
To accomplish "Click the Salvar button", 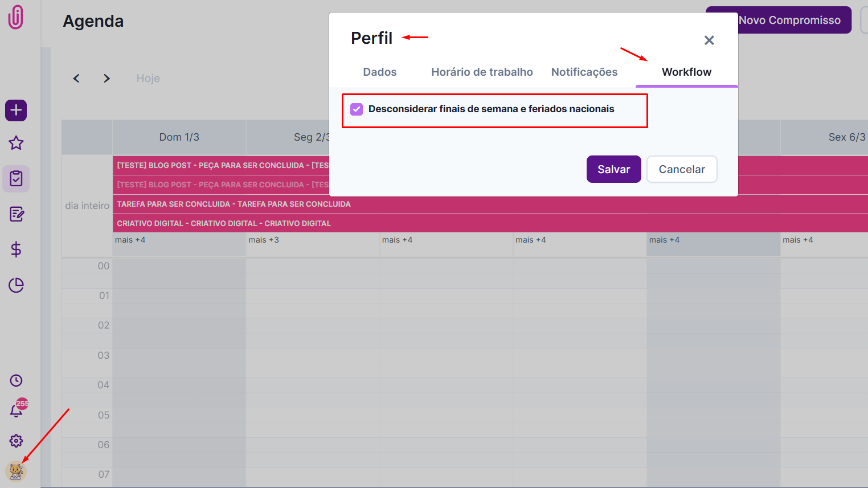I will (613, 169).
